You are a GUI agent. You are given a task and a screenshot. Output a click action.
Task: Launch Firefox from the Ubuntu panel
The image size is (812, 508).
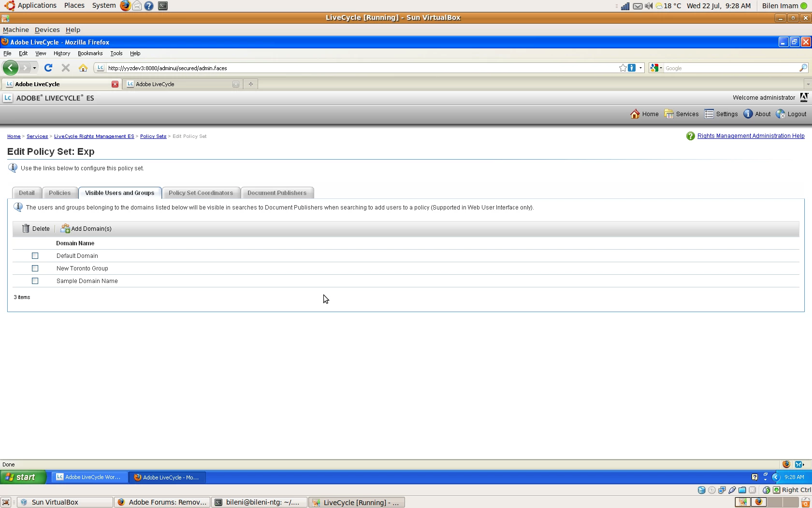point(125,6)
